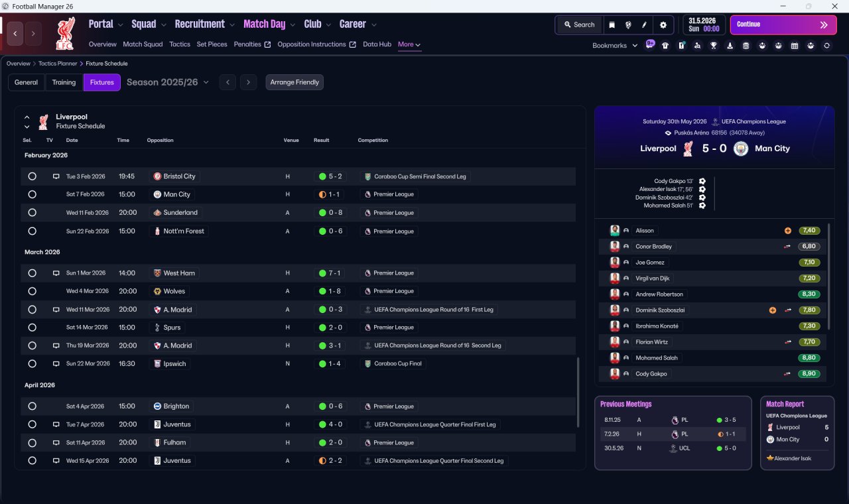The width and height of the screenshot is (849, 504).
Task: Open the calendar bookmark shortcut icon
Action: pos(795,46)
